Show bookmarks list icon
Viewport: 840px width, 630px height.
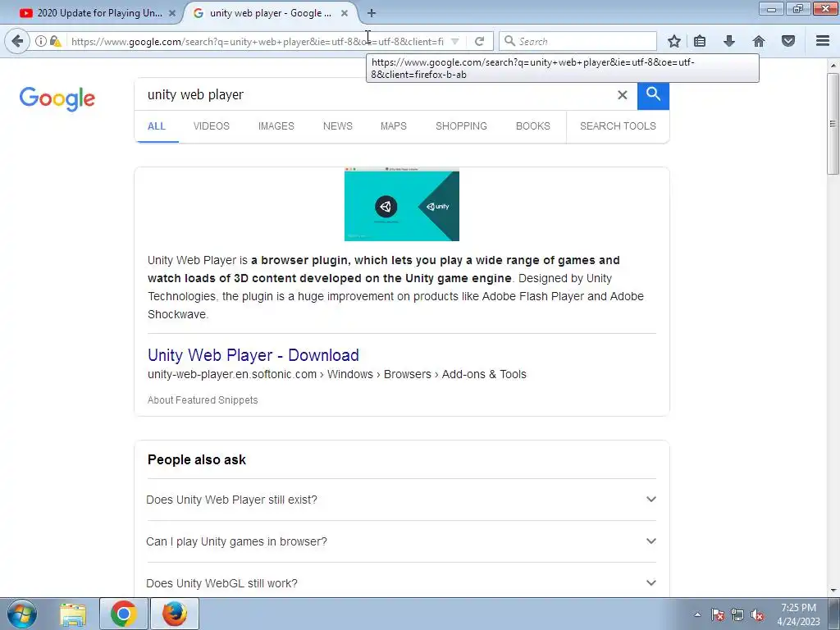click(700, 41)
